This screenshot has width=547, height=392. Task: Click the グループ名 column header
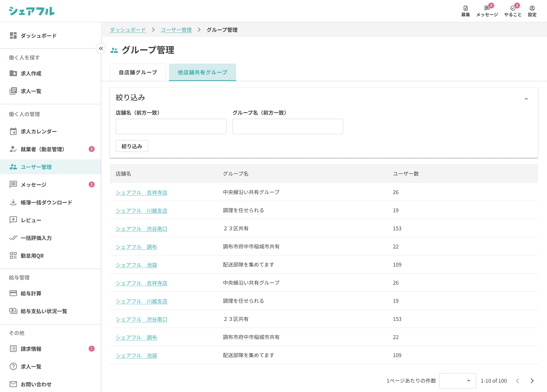click(x=235, y=173)
